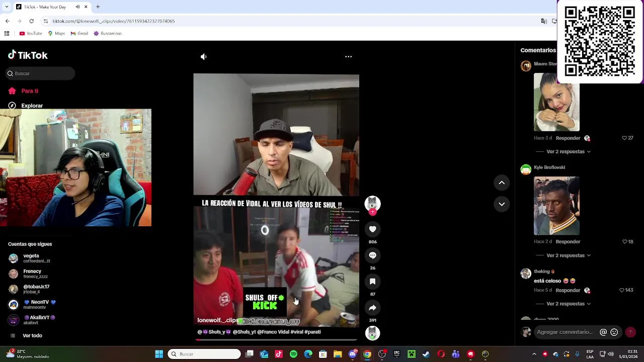Click the browser back arrow

[7, 21]
